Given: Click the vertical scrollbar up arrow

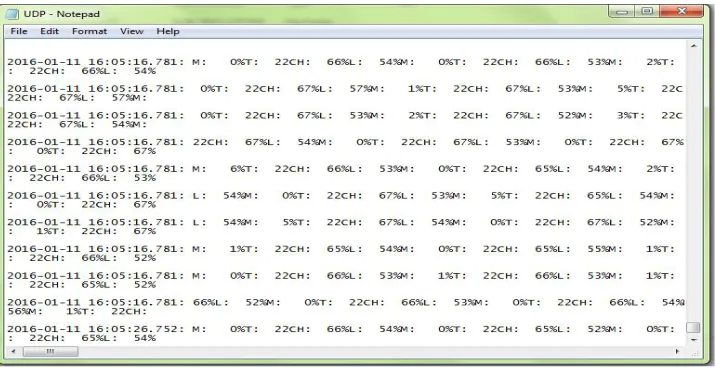Looking at the screenshot, I should coord(694,46).
